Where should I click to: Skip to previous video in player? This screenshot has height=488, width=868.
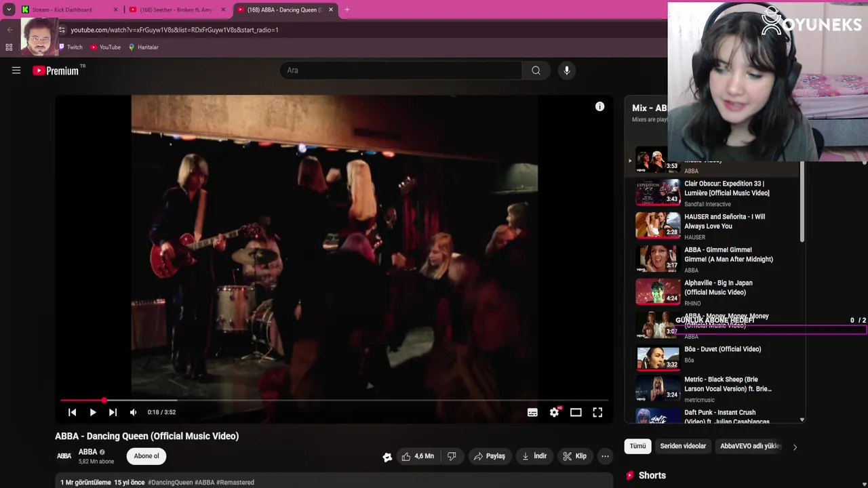(x=73, y=412)
